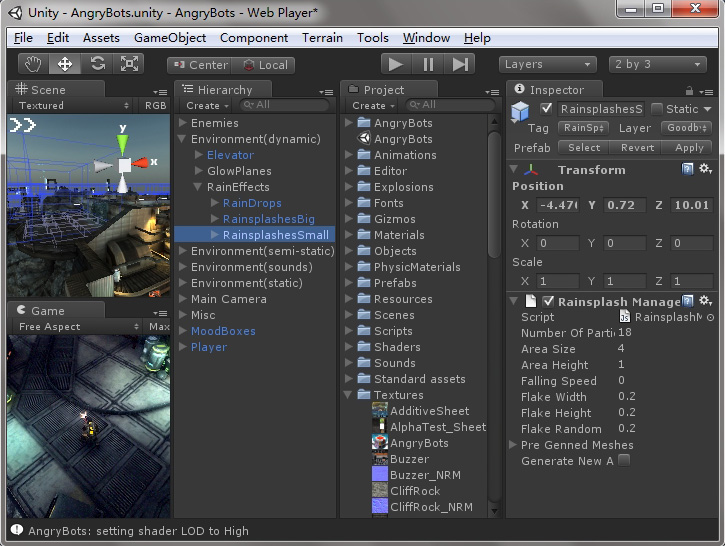This screenshot has height=546, width=725.
Task: Open the Free Aspect dropdown
Action: pyautogui.click(x=77, y=326)
